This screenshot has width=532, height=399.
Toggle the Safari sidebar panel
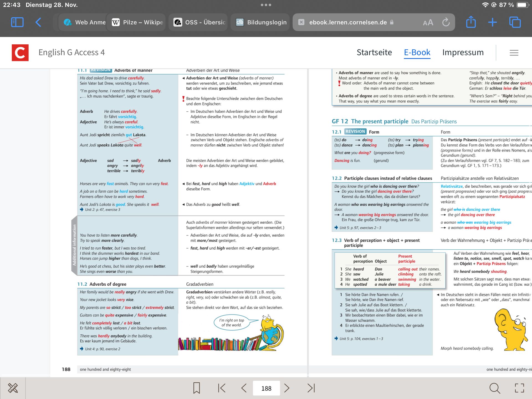(x=17, y=22)
